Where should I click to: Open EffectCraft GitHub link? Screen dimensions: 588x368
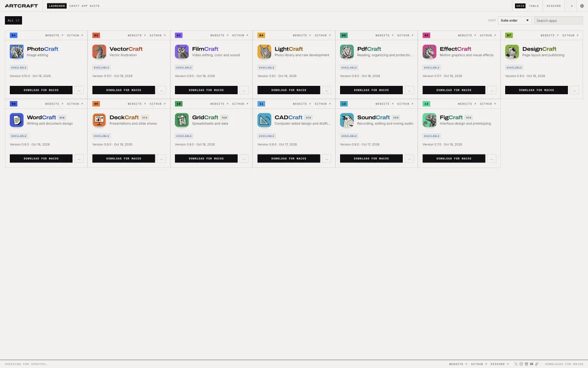[x=488, y=35]
